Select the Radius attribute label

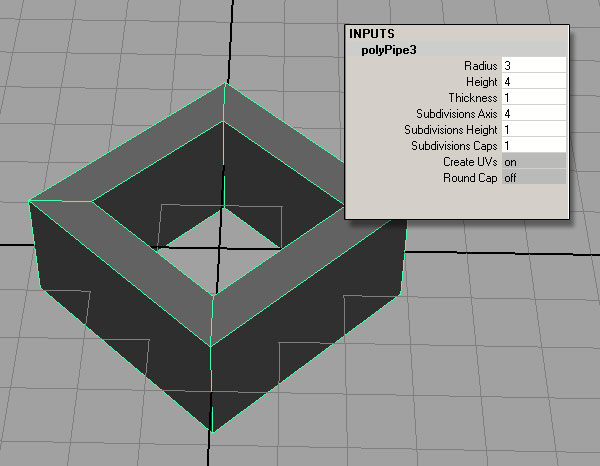pos(481,66)
